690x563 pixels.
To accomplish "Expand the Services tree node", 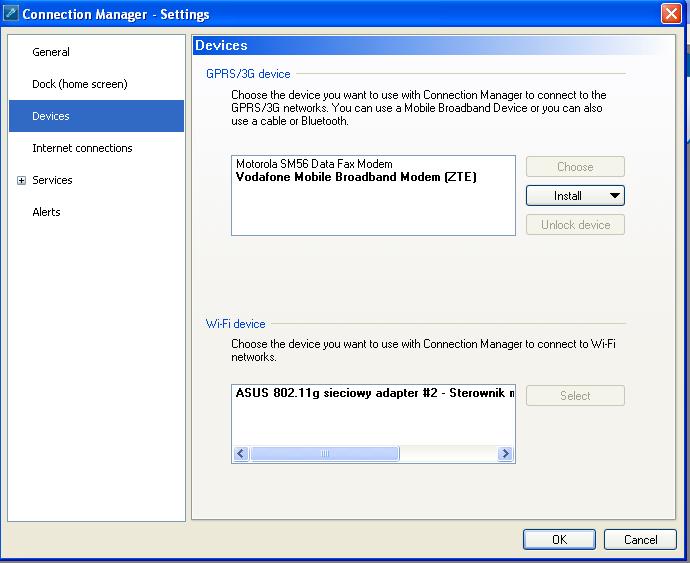I will pos(21,181).
